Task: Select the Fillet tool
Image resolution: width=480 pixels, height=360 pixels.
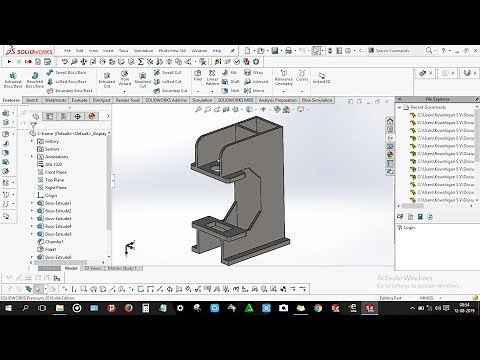Action: [x=198, y=75]
